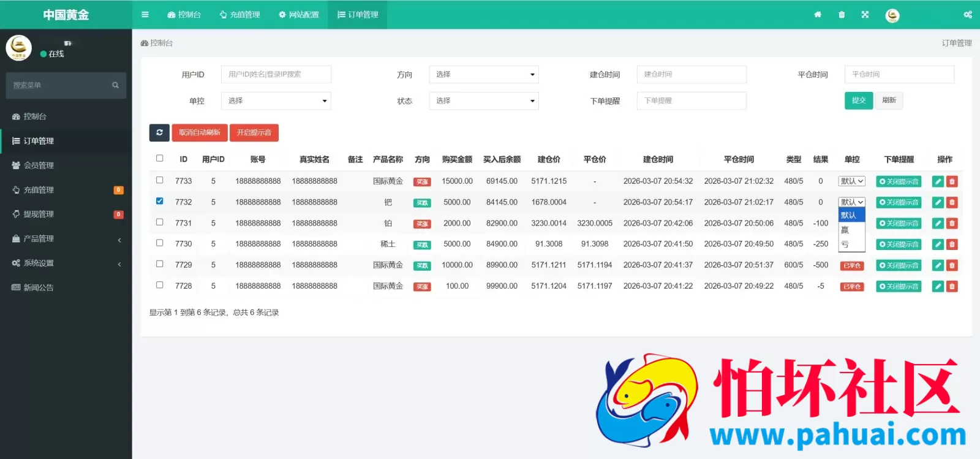Choose 赢 in the open 单控 list

point(851,230)
